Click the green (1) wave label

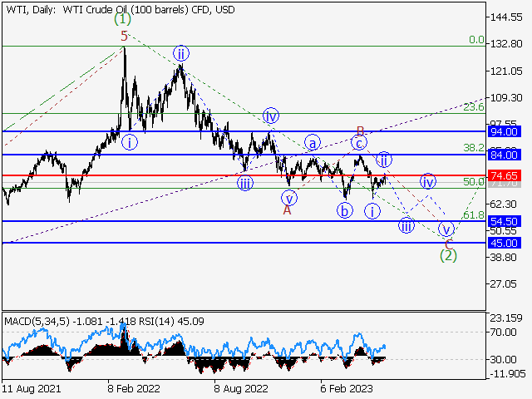click(122, 19)
